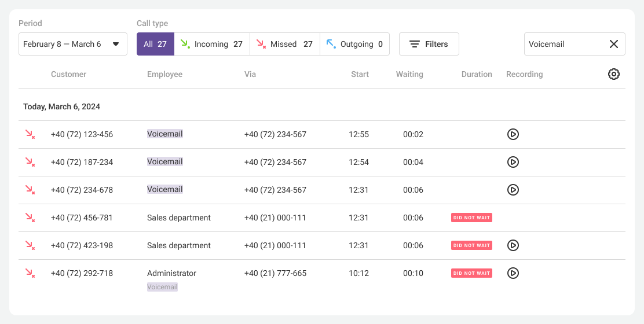The height and width of the screenshot is (324, 644).
Task: Select the All calls tab
Action: point(155,44)
